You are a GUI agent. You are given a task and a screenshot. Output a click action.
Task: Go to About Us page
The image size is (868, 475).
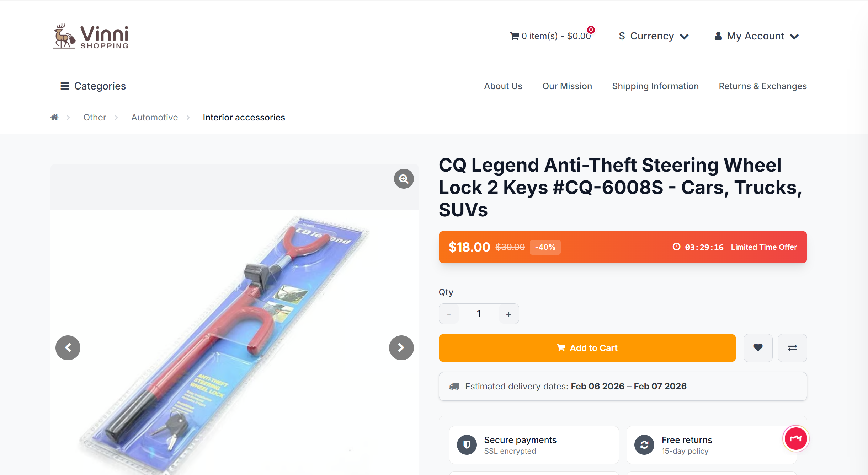[x=503, y=86]
